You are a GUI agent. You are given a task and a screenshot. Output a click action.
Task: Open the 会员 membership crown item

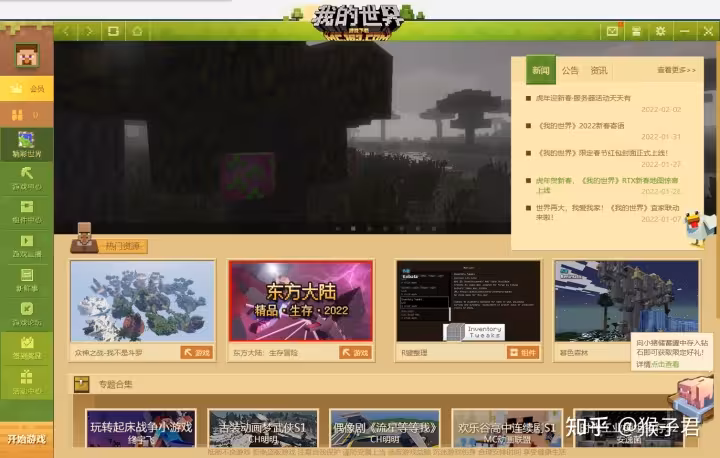pyautogui.click(x=27, y=89)
